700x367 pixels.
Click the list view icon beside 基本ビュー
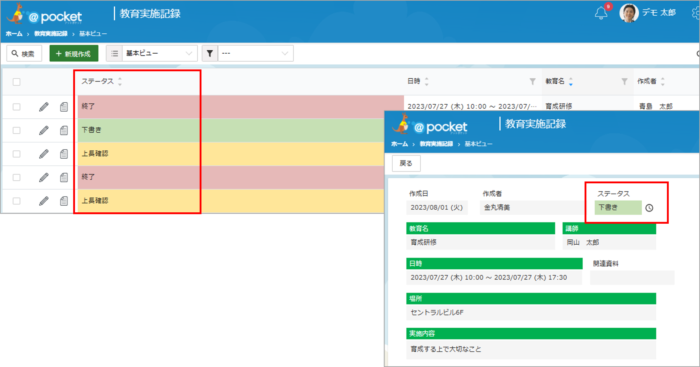tap(115, 54)
